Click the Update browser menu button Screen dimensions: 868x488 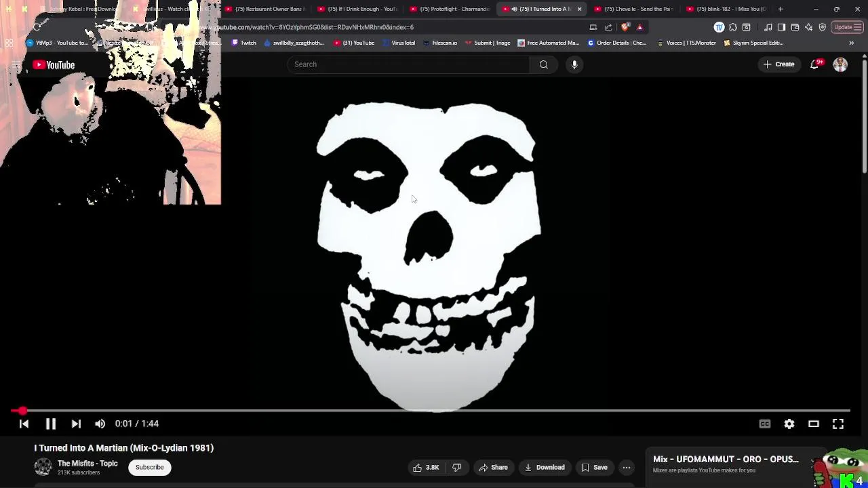[848, 27]
